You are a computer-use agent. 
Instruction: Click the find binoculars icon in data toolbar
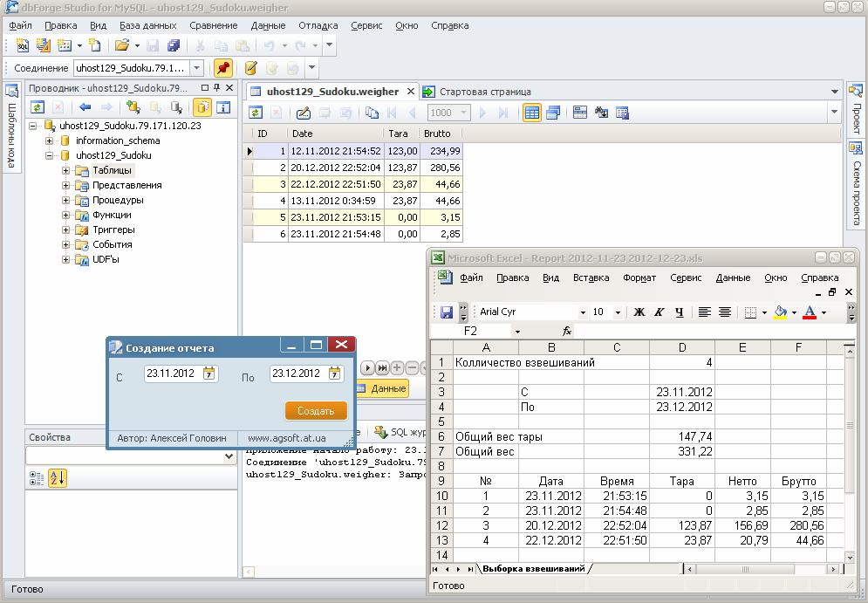[601, 113]
